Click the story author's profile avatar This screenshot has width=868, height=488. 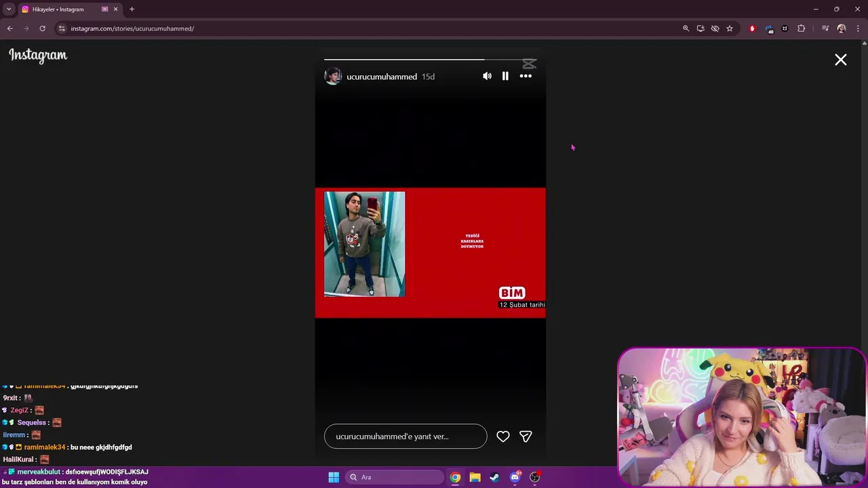click(x=333, y=76)
